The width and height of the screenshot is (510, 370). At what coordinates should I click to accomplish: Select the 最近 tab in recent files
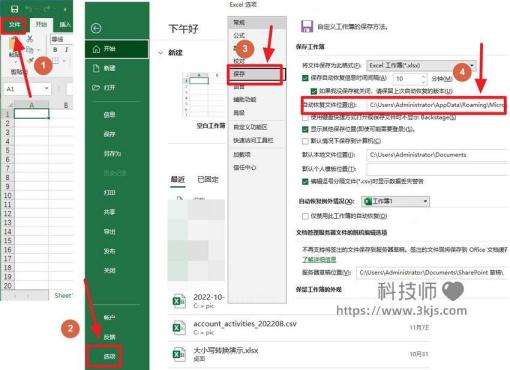(x=178, y=179)
